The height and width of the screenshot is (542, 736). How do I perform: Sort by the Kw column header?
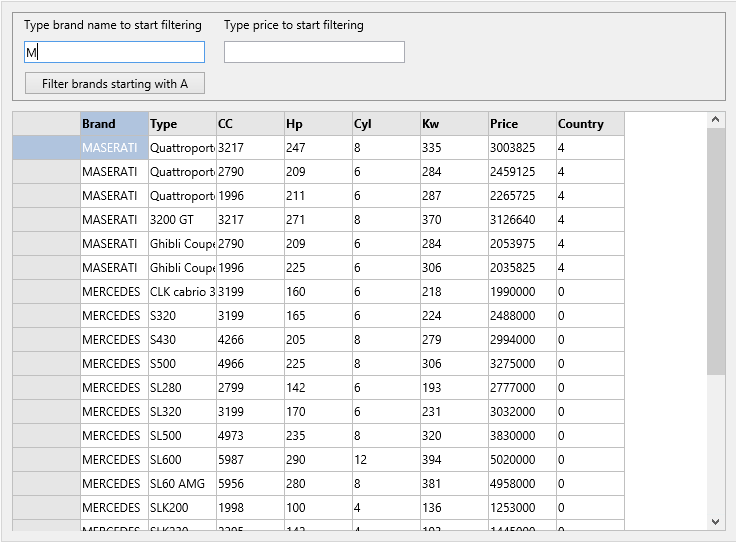pyautogui.click(x=455, y=124)
